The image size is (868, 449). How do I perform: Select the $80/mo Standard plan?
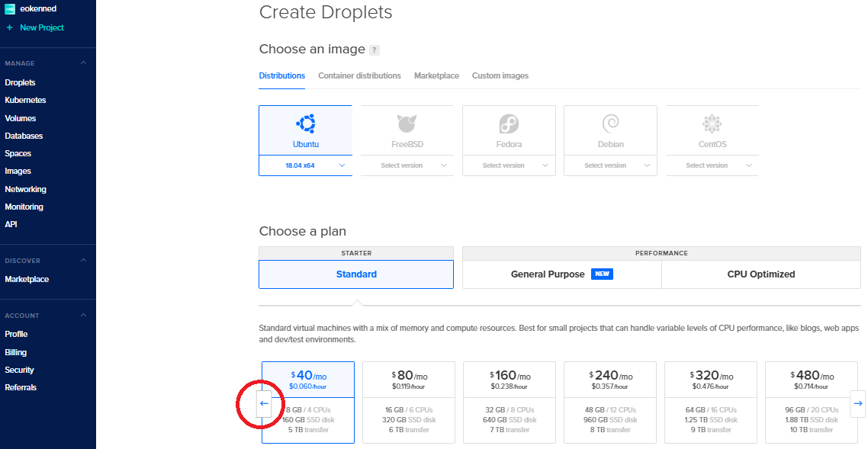pos(409,402)
